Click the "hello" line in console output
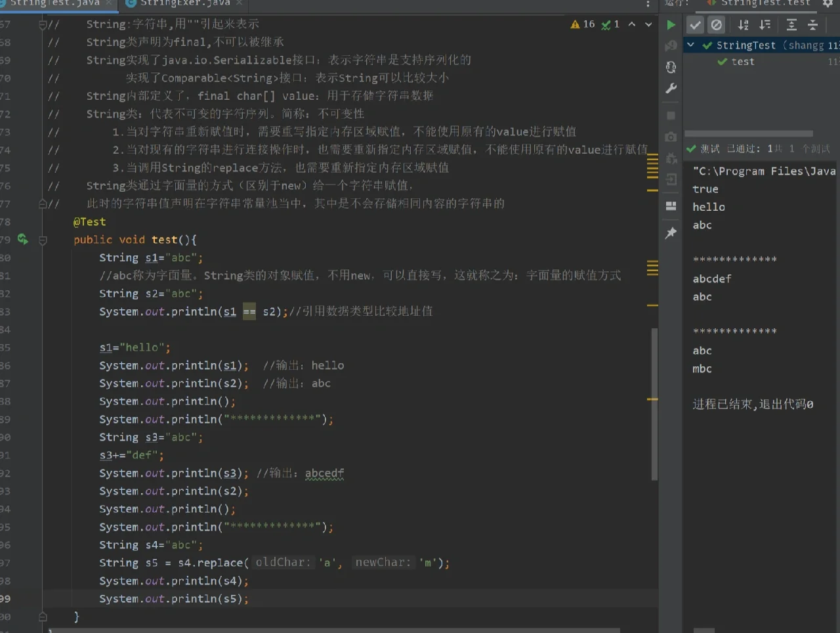The width and height of the screenshot is (840, 633). [x=709, y=207]
